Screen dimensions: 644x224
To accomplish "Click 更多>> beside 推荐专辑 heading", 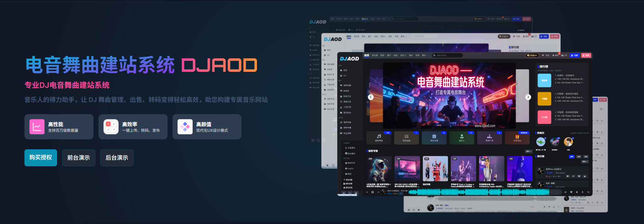I will pyautogui.click(x=529, y=151).
